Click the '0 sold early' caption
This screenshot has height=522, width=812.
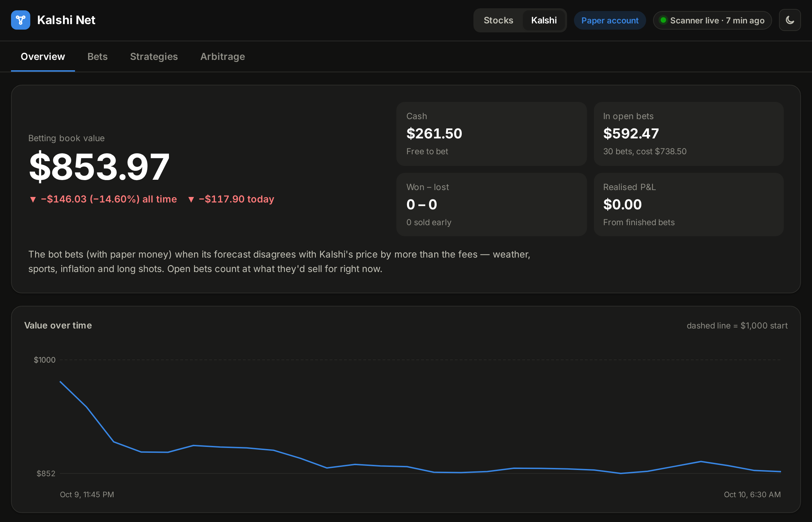[429, 222]
